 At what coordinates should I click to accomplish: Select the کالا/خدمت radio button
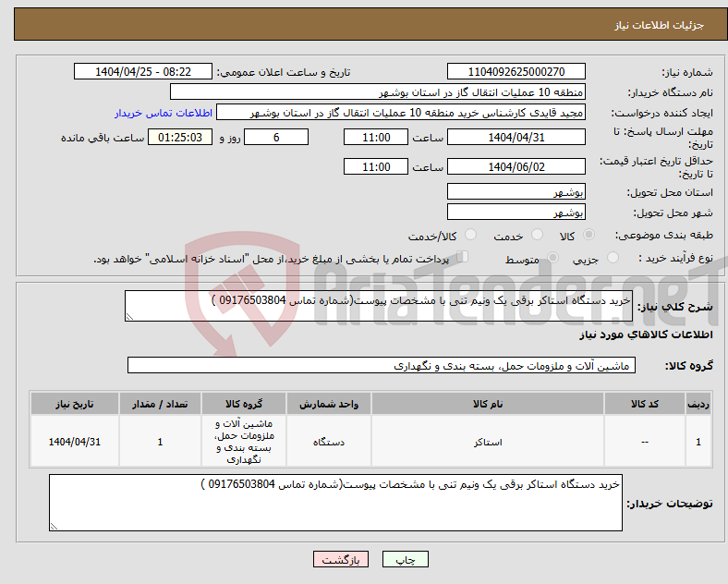click(470, 235)
